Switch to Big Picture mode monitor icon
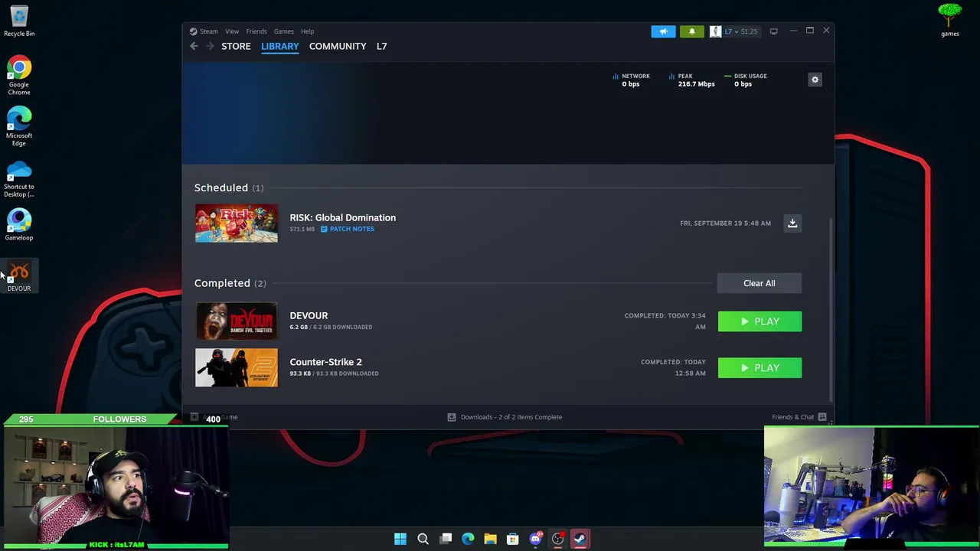This screenshot has width=980, height=551. tap(773, 31)
